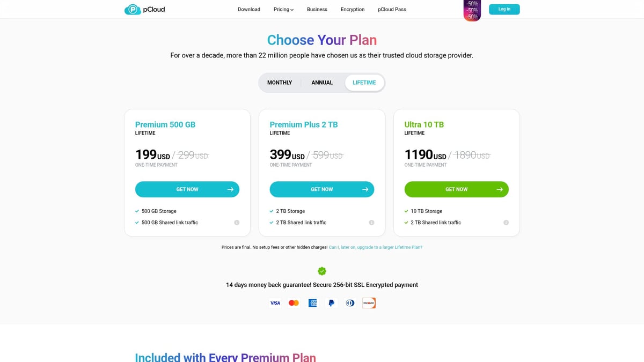The height and width of the screenshot is (362, 644).
Task: Click the PayPal payment icon
Action: (331, 303)
